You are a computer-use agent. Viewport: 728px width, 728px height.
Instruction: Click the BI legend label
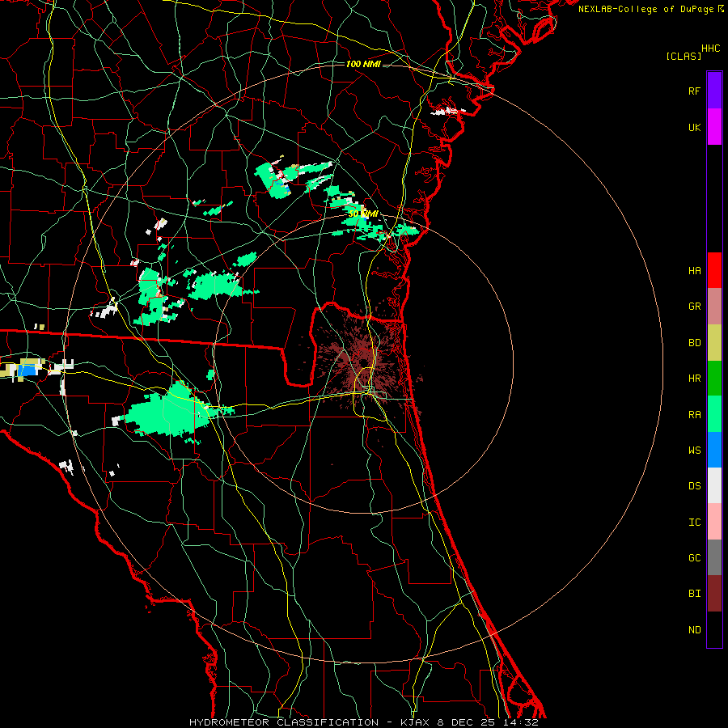tap(695, 594)
